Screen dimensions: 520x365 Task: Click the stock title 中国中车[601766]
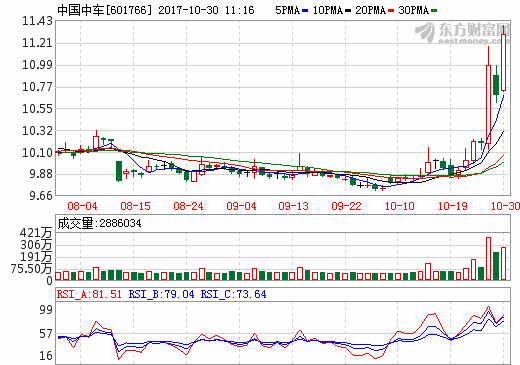pos(104,10)
